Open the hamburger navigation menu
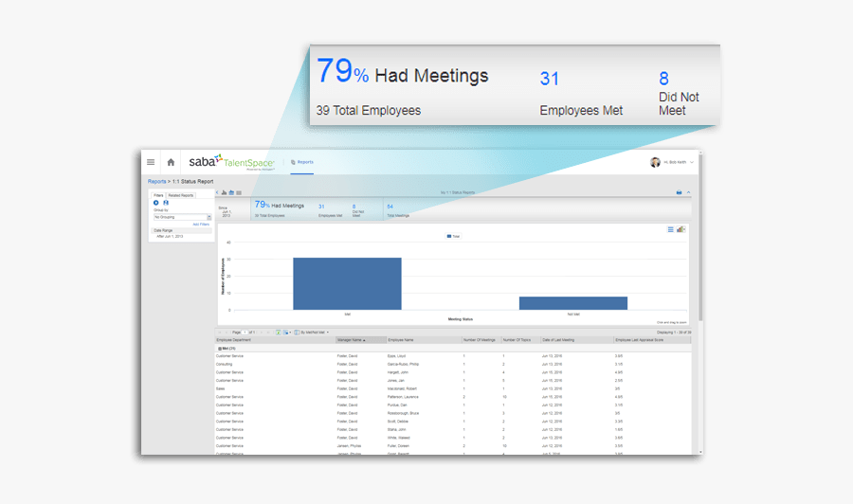853x504 pixels. [x=151, y=162]
